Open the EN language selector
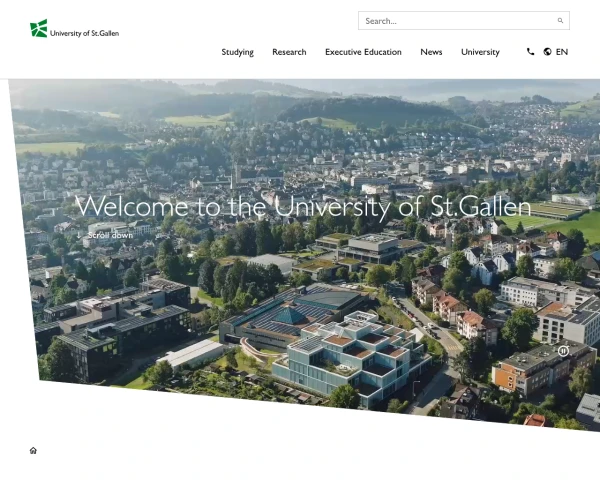 562,52
